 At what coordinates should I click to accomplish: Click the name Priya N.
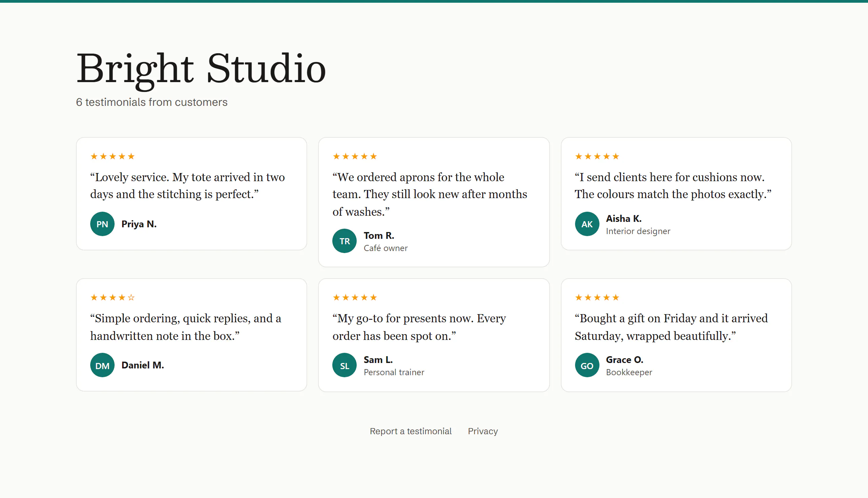(139, 224)
